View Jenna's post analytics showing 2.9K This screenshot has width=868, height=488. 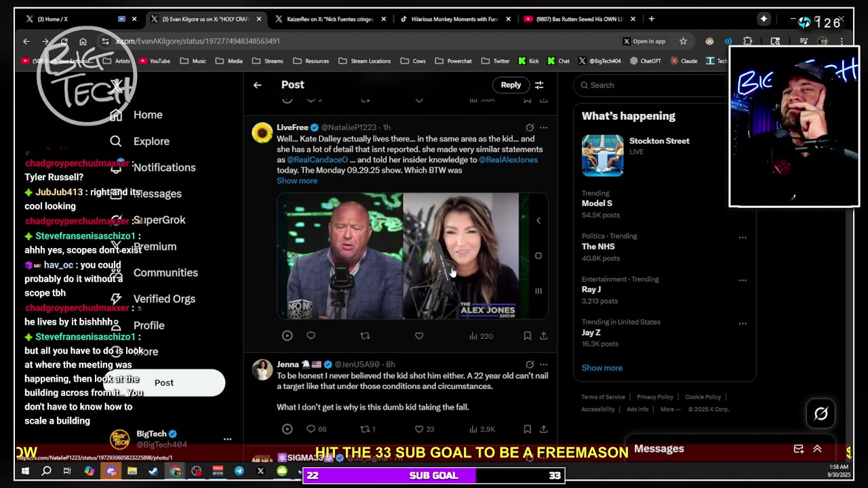click(482, 429)
